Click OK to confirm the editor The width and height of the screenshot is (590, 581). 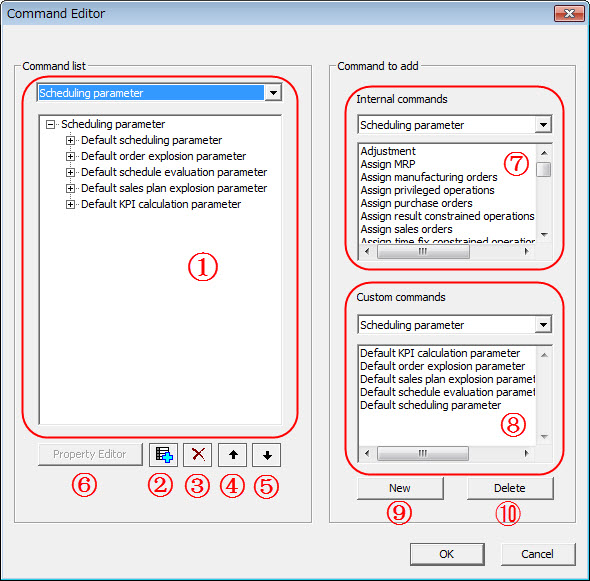pos(447,554)
